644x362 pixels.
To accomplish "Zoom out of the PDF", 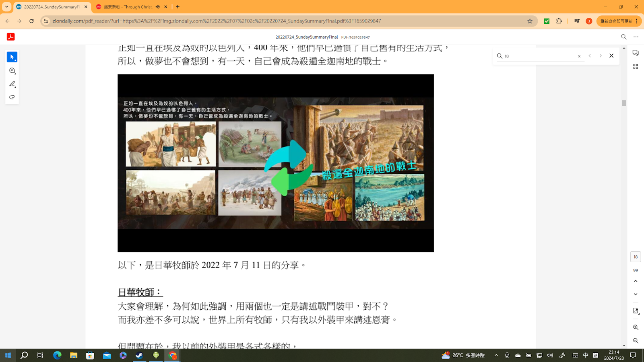I will click(x=636, y=341).
